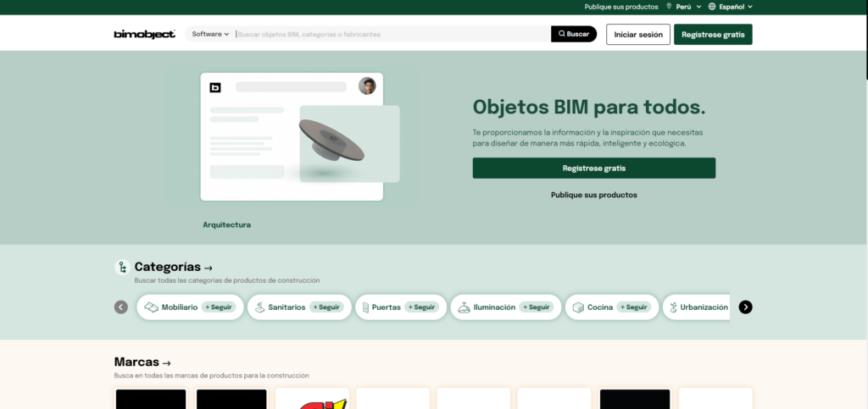Click the search input field

tap(392, 34)
